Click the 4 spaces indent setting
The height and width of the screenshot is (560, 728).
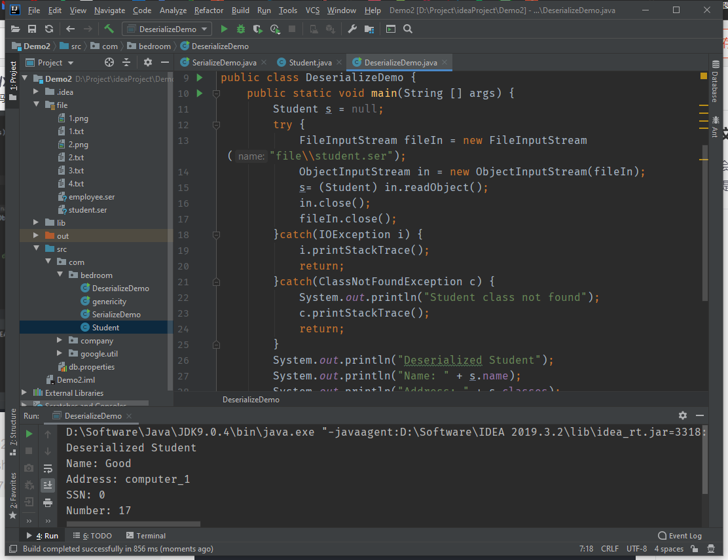pyautogui.click(x=668, y=549)
